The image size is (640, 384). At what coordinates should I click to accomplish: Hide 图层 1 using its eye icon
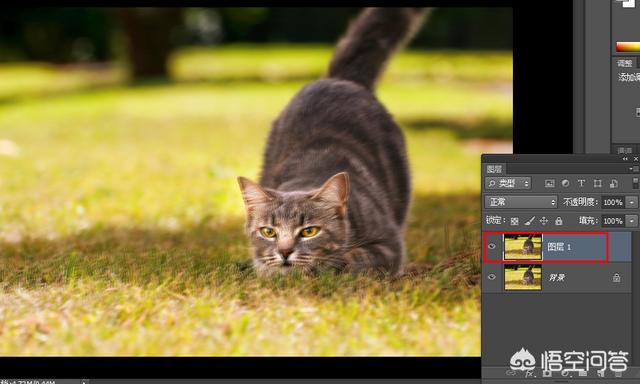492,246
